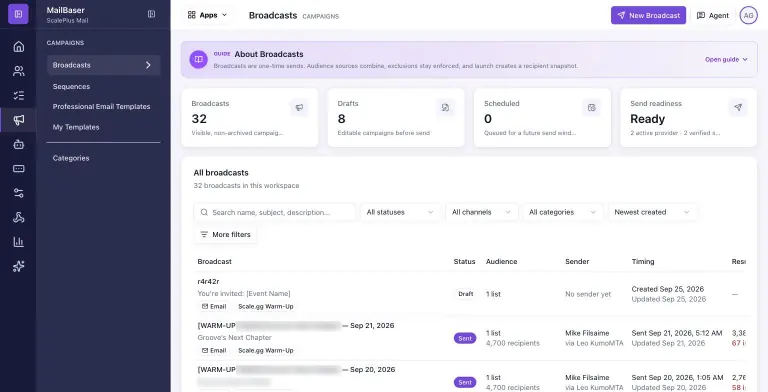This screenshot has height=392, width=768.
Task: Open the Sep 20, 2026 warm-up broadcast
Action: (x=296, y=369)
